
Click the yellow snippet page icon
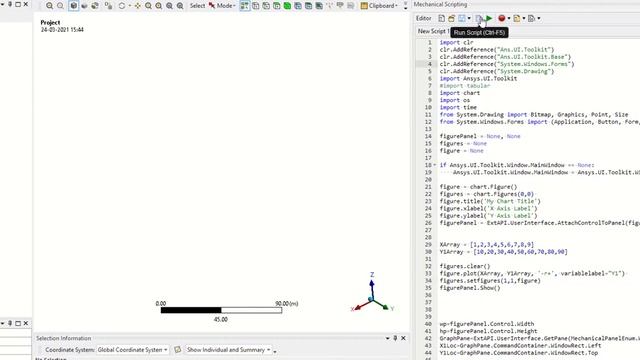(x=517, y=18)
